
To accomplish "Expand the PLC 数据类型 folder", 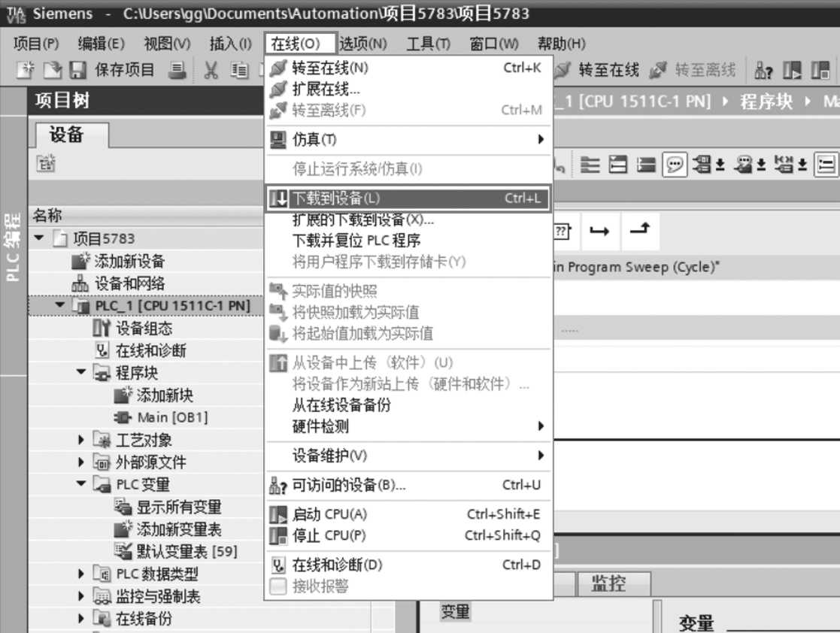I will pos(81,574).
